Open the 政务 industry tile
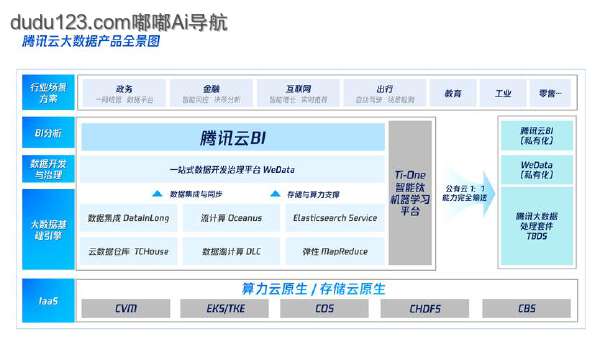This screenshot has height=360, width=600. pyautogui.click(x=124, y=93)
